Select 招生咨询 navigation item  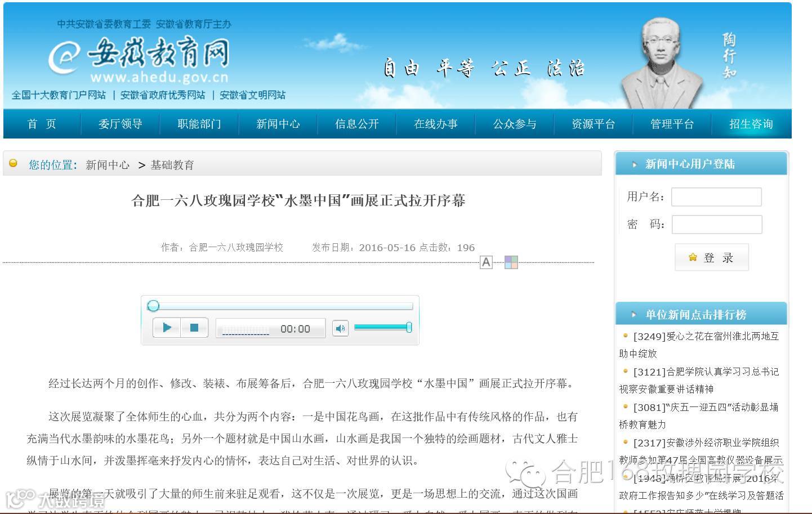751,124
